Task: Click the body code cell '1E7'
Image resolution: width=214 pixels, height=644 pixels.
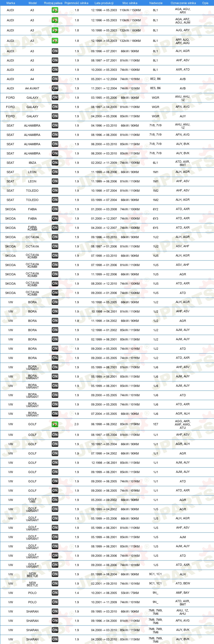Action: 155,424
